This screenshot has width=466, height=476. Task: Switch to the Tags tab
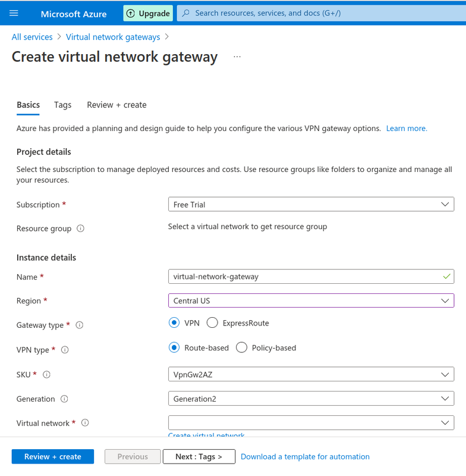[63, 105]
